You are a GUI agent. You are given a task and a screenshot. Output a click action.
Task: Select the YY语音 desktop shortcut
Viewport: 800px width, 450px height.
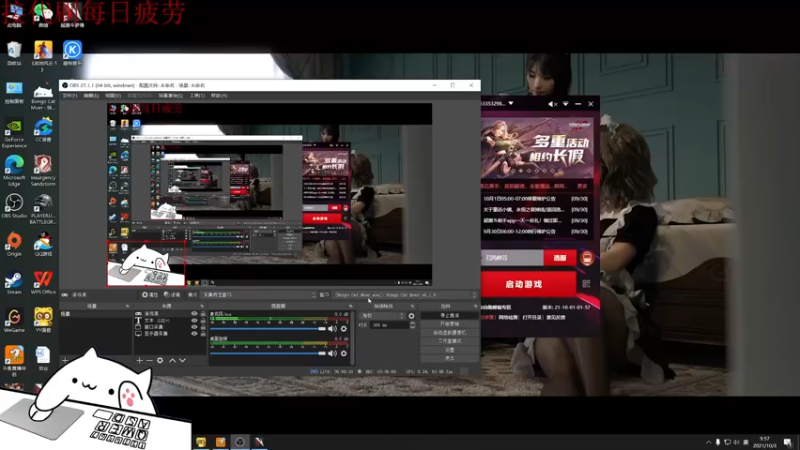pyautogui.click(x=43, y=320)
